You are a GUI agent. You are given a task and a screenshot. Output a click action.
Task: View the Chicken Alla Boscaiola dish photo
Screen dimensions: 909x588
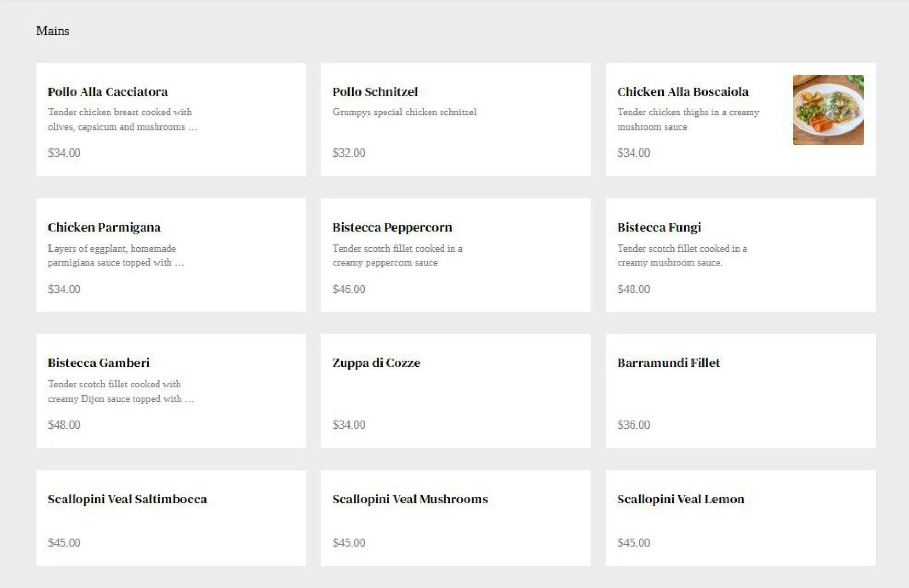pyautogui.click(x=828, y=110)
